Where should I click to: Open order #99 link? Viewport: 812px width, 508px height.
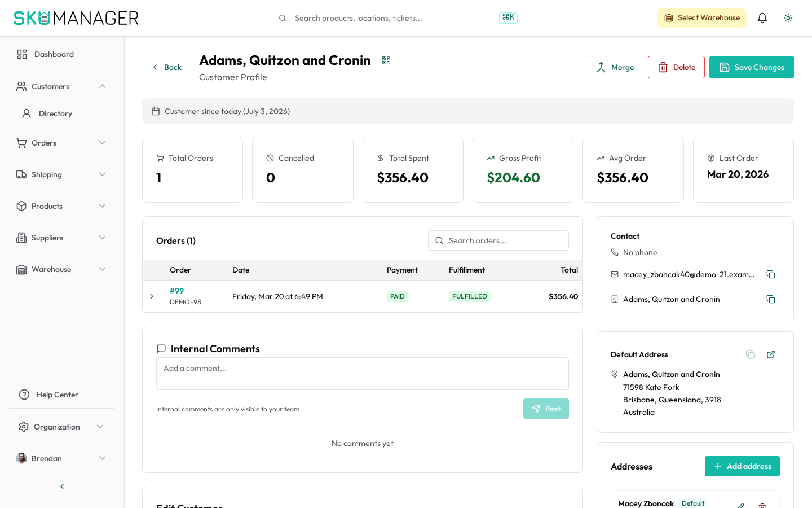pos(176,291)
